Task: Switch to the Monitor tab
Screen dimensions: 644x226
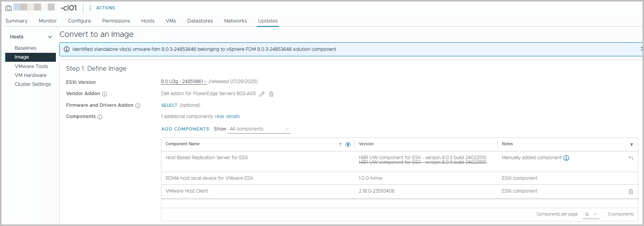Action: pyautogui.click(x=48, y=21)
